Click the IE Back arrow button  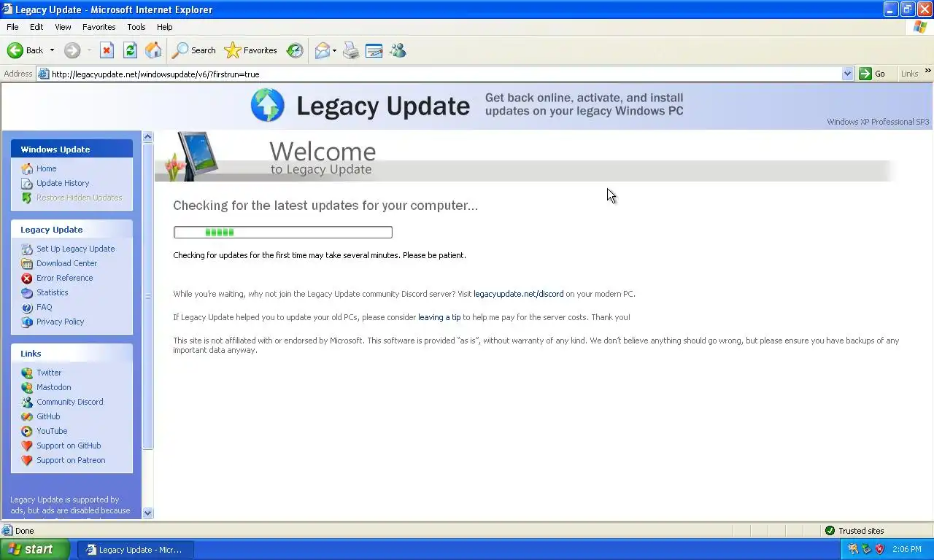pos(25,50)
